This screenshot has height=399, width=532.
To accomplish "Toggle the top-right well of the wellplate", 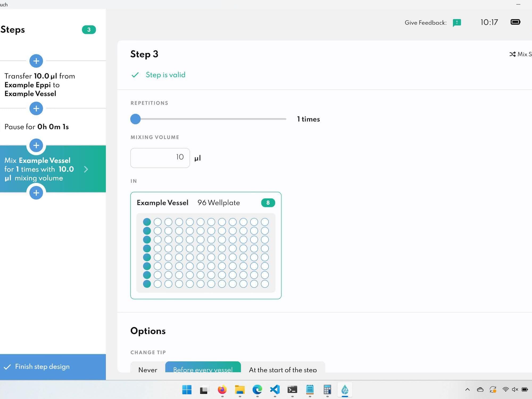I will click(x=265, y=222).
